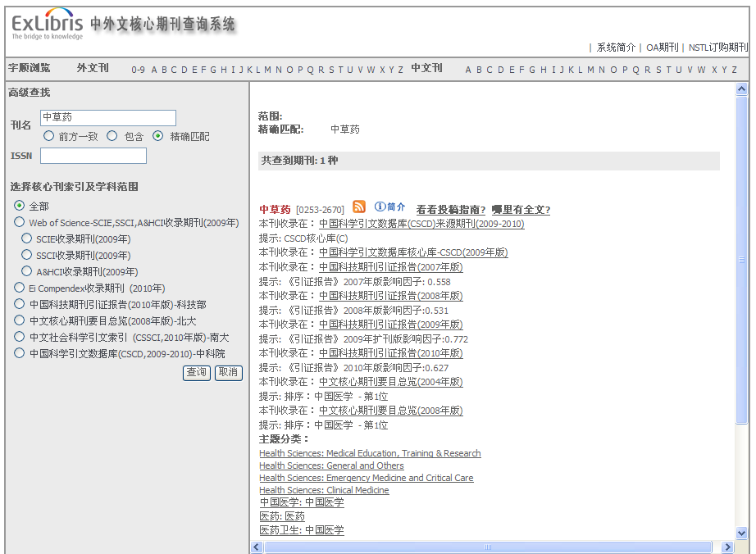Open 中国科技期刊引证报告(2007年版) link
This screenshot has width=756, height=554.
point(390,267)
